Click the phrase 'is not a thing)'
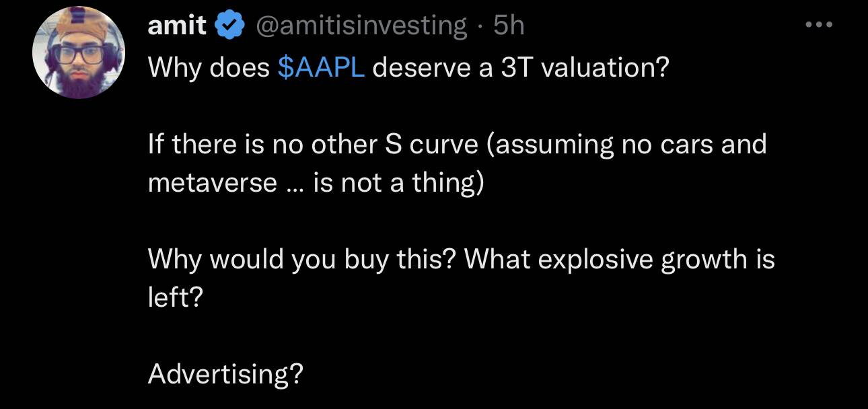This screenshot has width=868, height=409. 398,182
